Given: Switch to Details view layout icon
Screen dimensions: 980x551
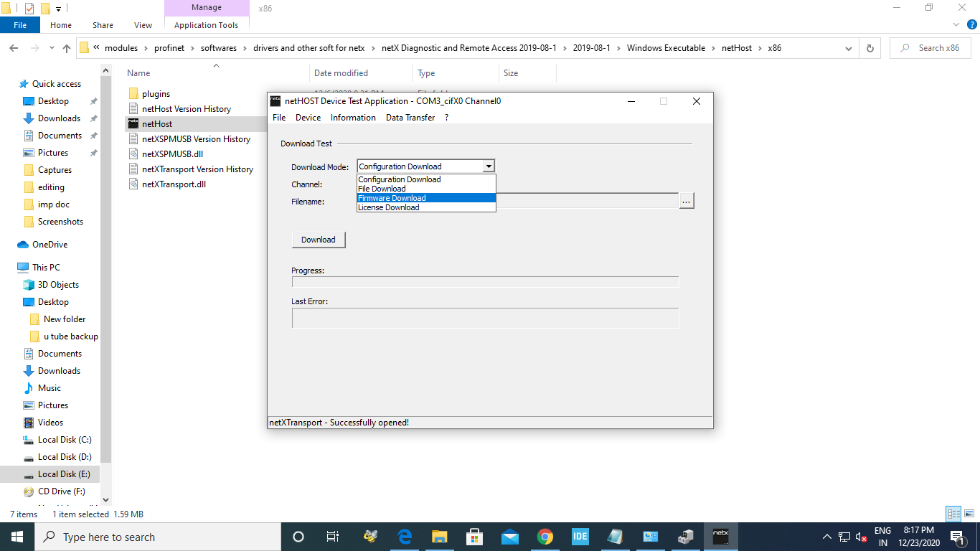Looking at the screenshot, I should [x=953, y=514].
